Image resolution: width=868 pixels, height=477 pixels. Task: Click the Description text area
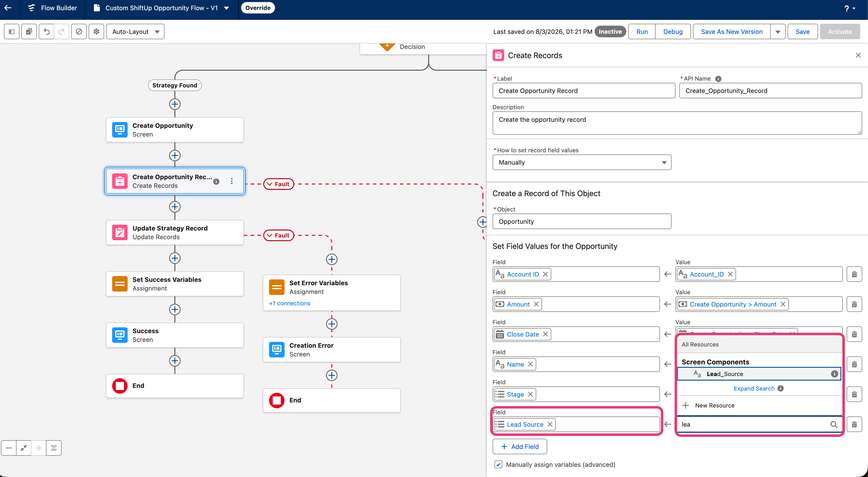coord(677,123)
